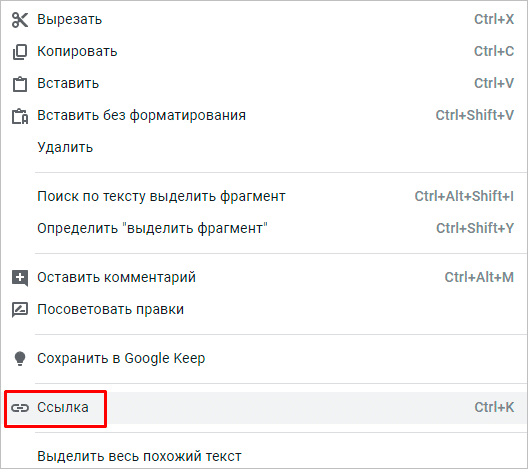Image resolution: width=528 pixels, height=469 pixels.
Task: Click the suggest edits icon
Action: pos(20,310)
